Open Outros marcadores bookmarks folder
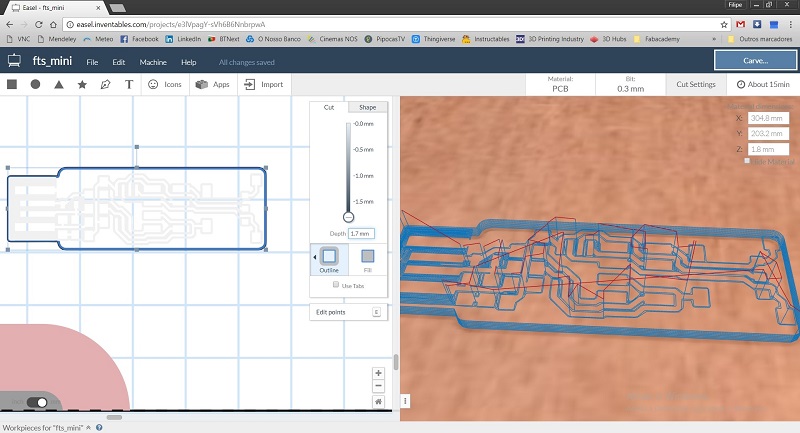The image size is (800, 433). 760,39
